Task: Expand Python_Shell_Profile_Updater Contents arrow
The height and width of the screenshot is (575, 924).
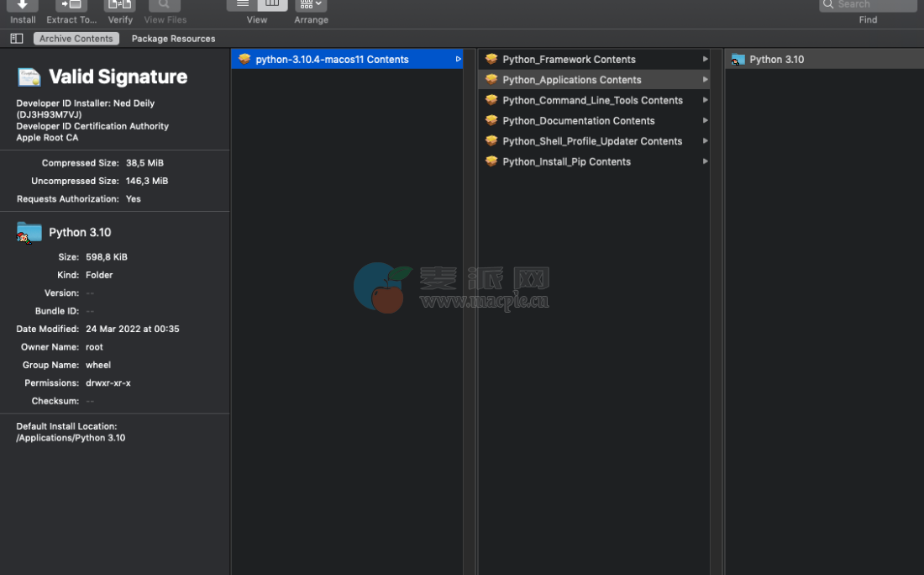Action: (x=705, y=141)
